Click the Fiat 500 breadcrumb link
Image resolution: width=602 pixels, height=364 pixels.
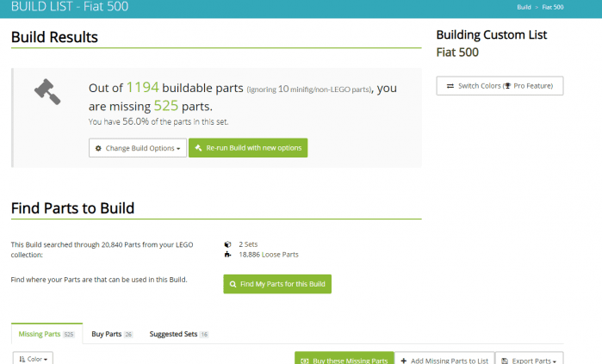[552, 7]
